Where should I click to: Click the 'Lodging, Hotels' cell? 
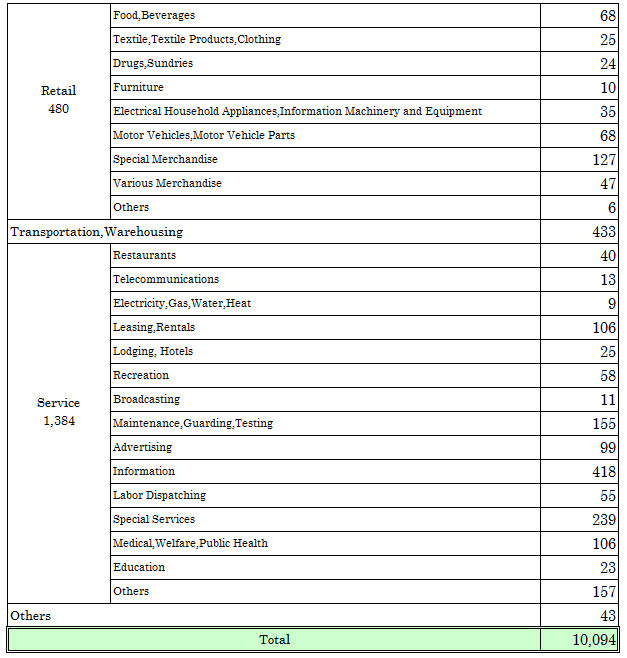coord(325,351)
